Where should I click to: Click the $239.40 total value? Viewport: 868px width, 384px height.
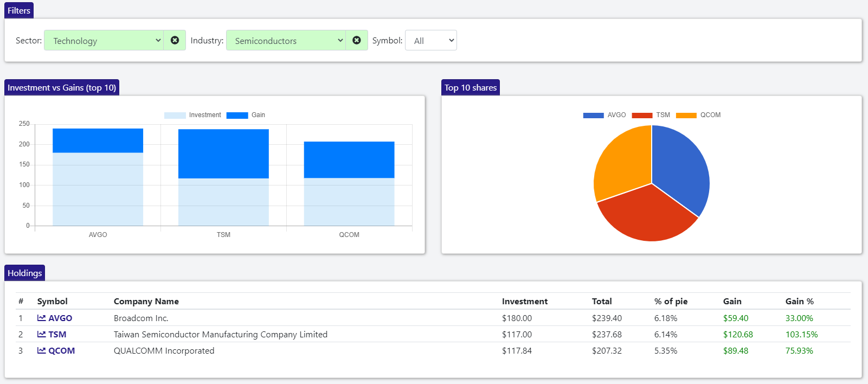pyautogui.click(x=607, y=318)
